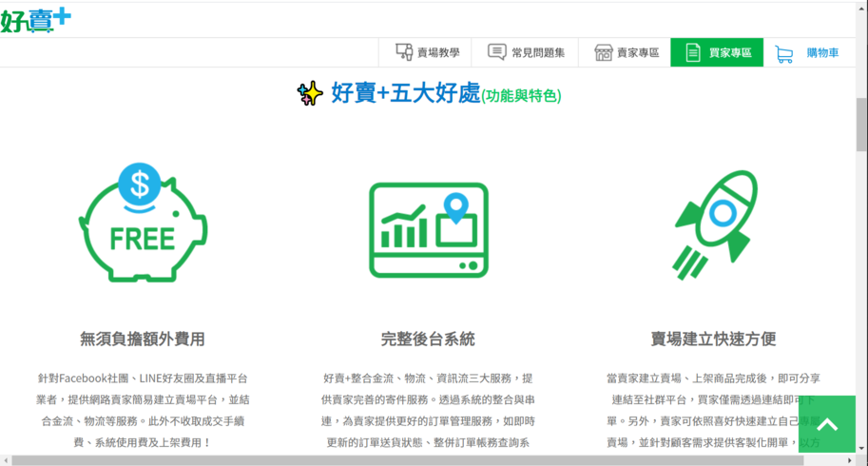The height and width of the screenshot is (466, 868).
Task: Click the dashboard chart monitor icon
Action: pyautogui.click(x=429, y=230)
